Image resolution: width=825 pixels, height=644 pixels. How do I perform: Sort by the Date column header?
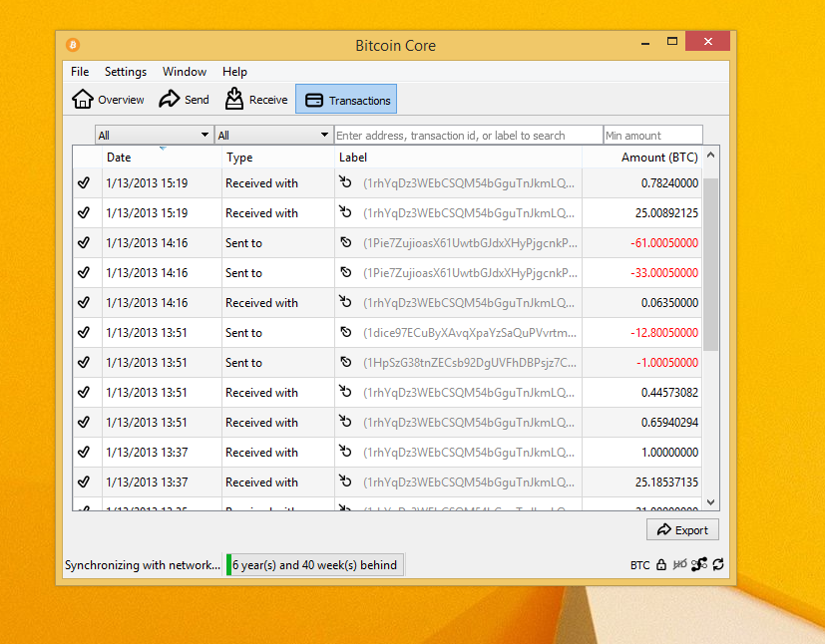click(x=162, y=158)
